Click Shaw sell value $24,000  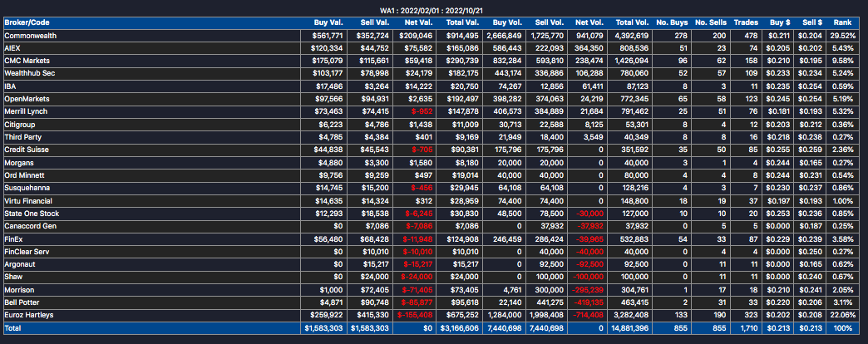click(x=377, y=277)
